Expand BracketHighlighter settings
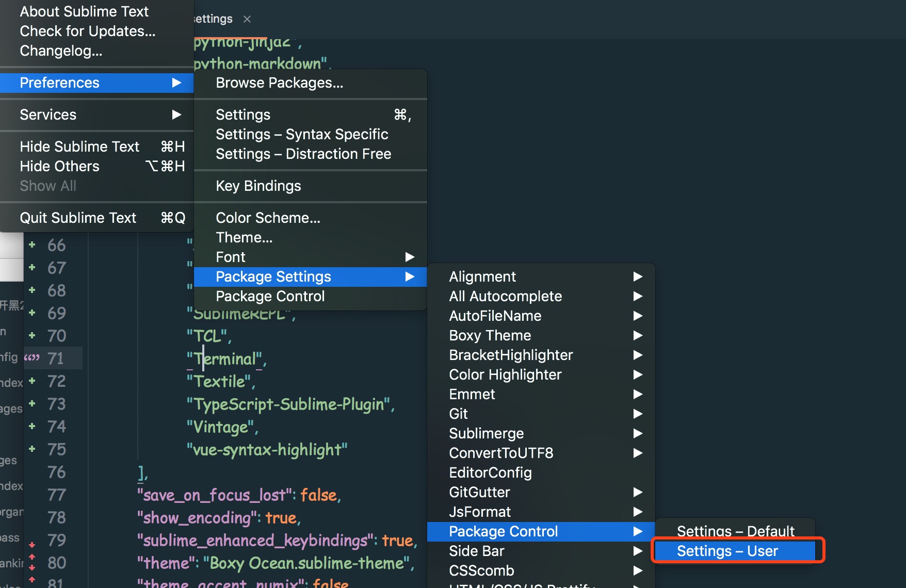The height and width of the screenshot is (588, 906). pyautogui.click(x=541, y=355)
